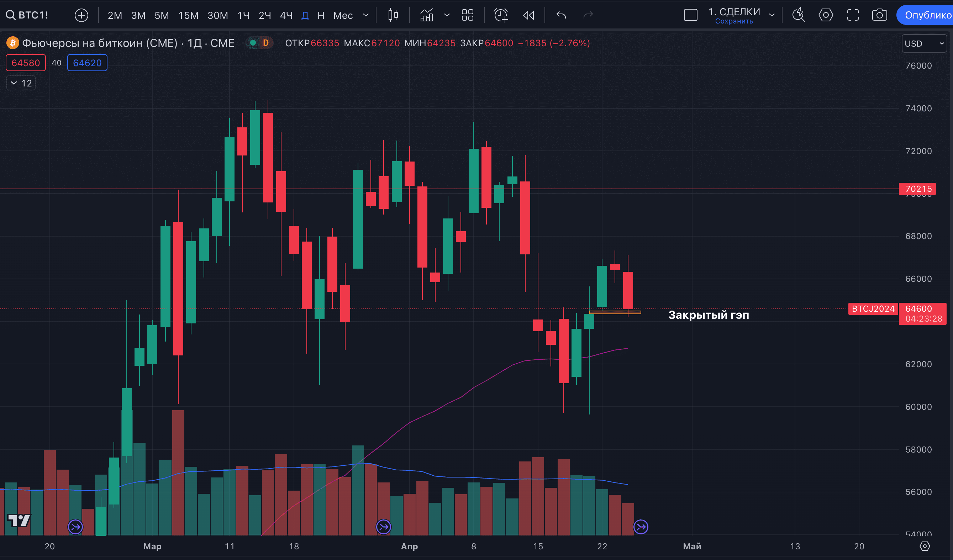Select the candlestick chart type icon
The width and height of the screenshot is (953, 560).
click(393, 15)
